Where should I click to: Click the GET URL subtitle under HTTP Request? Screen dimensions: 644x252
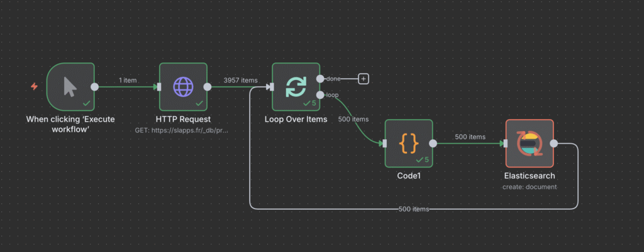pyautogui.click(x=183, y=130)
